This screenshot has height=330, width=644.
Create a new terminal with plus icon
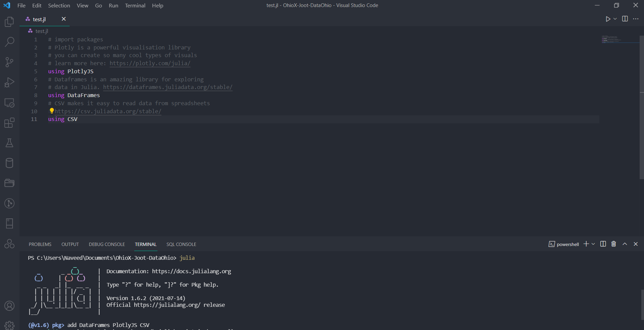coord(586,244)
